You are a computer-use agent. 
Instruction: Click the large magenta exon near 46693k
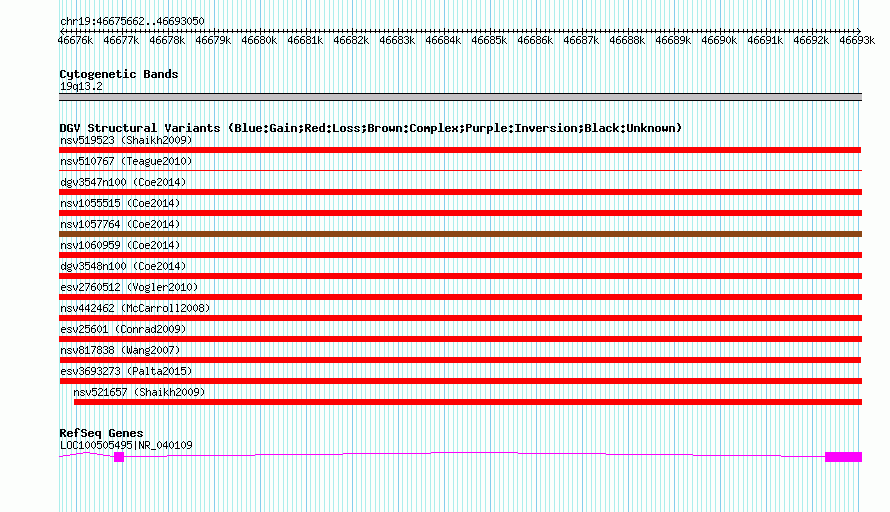tap(843, 457)
